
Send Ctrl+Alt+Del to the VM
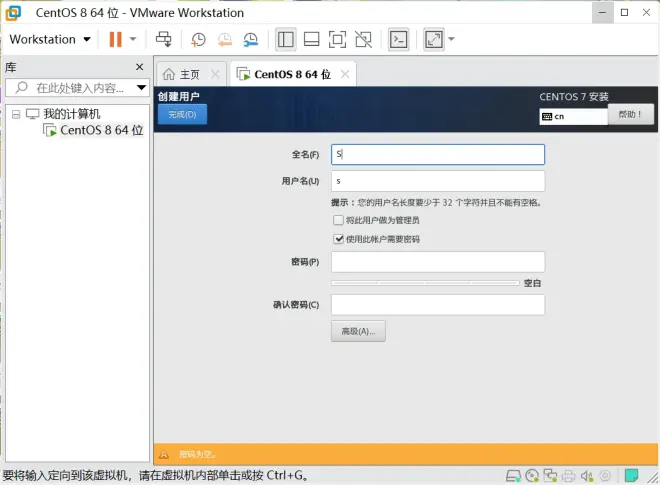(164, 39)
